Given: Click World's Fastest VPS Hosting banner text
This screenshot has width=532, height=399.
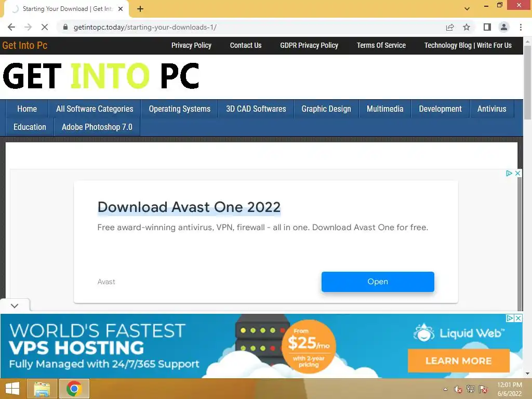Looking at the screenshot, I should [x=97, y=339].
